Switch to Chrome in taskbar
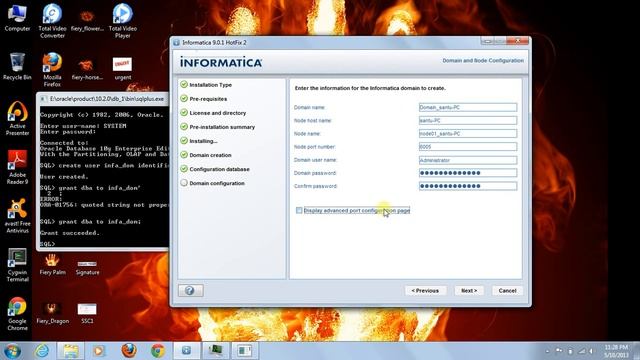Viewport: 640px width, 360px height. click(158, 351)
